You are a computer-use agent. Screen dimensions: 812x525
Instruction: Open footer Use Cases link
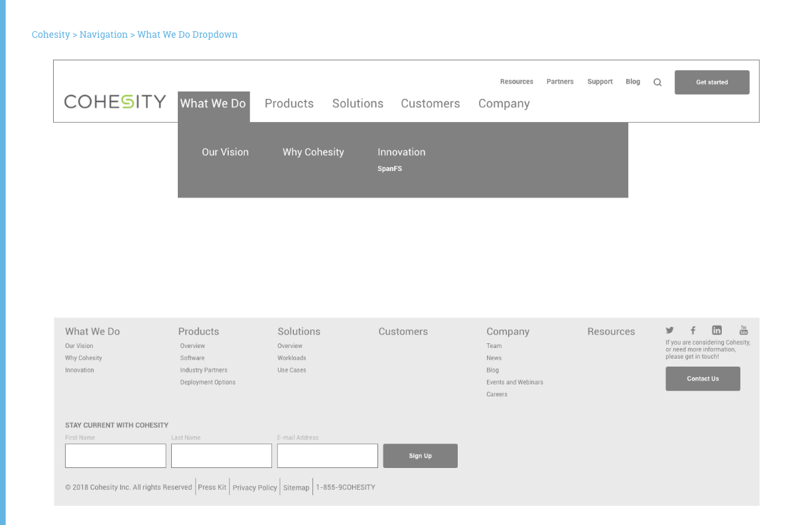point(292,370)
